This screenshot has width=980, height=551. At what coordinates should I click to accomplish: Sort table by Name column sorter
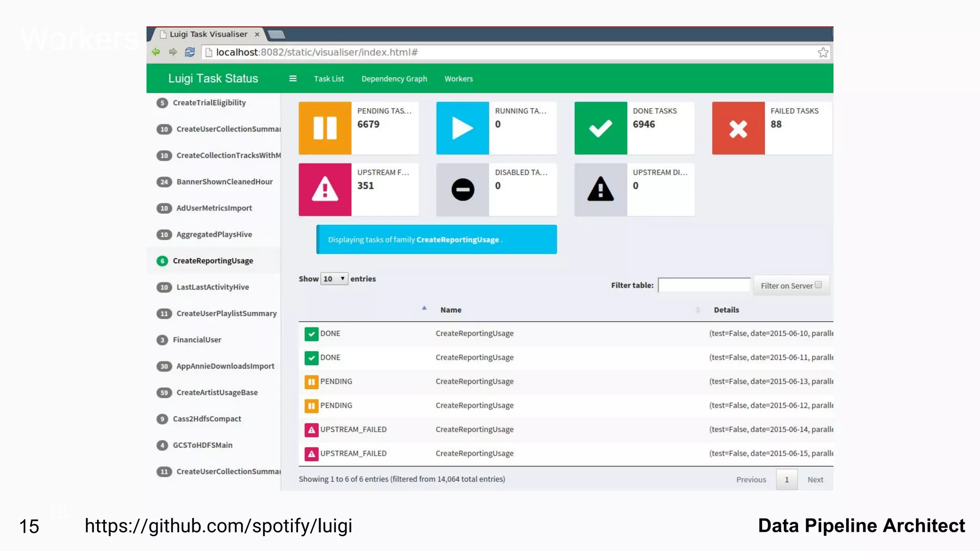[697, 310]
